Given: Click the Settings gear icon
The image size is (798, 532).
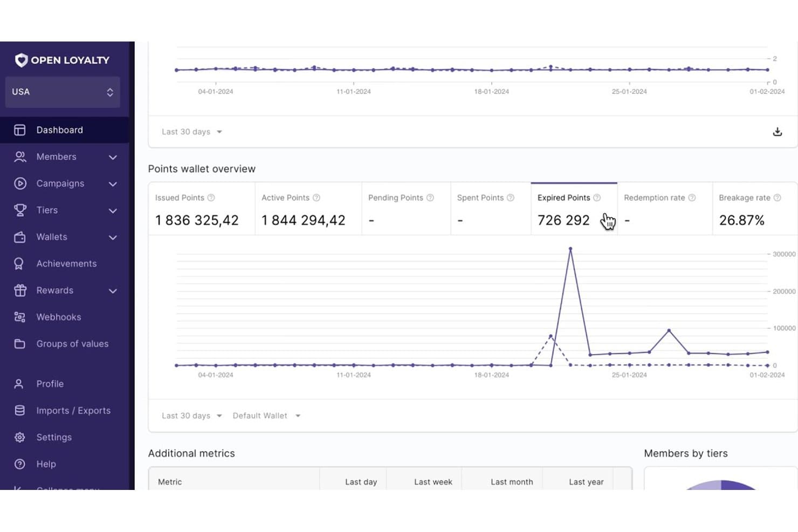Looking at the screenshot, I should 20,437.
